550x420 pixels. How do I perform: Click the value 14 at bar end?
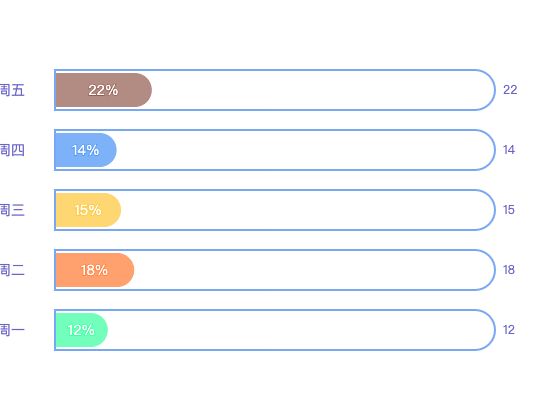509,150
